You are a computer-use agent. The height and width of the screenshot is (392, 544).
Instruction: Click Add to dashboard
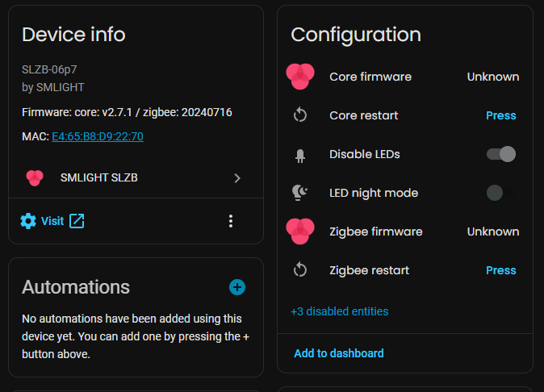tap(339, 353)
